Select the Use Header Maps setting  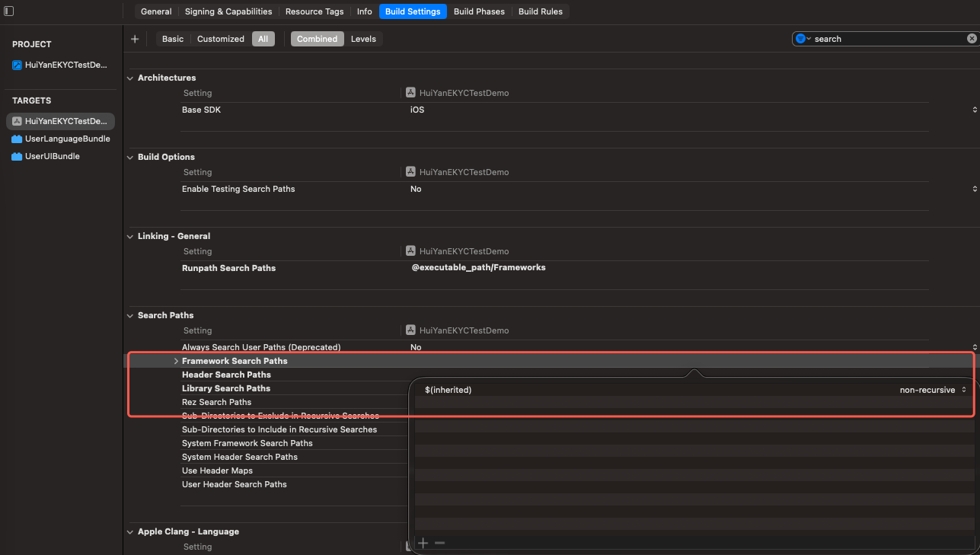click(217, 470)
